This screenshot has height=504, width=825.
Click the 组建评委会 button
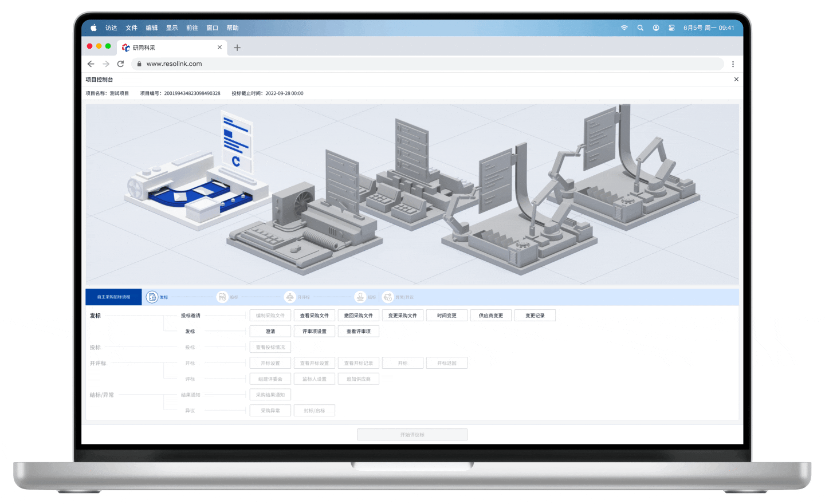(270, 379)
